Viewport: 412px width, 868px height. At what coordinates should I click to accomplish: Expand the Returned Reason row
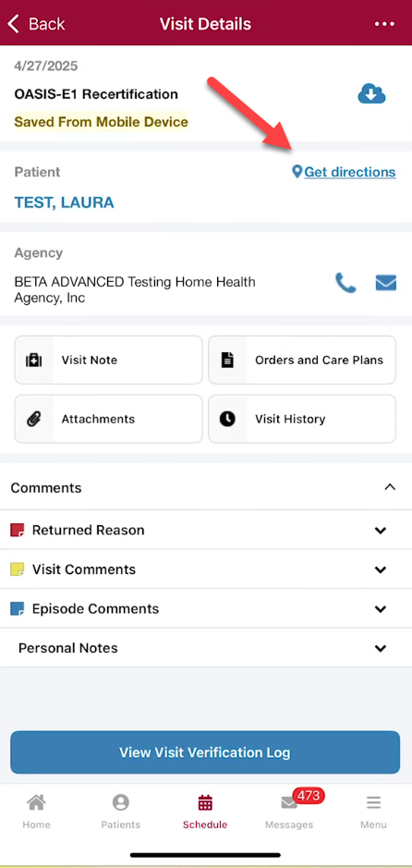tap(206, 531)
